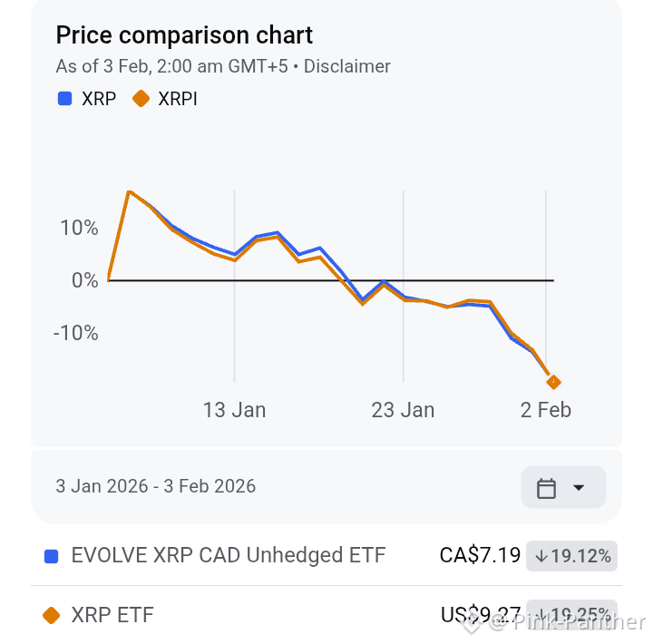Click the Price comparison chart heading
The height and width of the screenshot is (644, 653).
point(184,35)
